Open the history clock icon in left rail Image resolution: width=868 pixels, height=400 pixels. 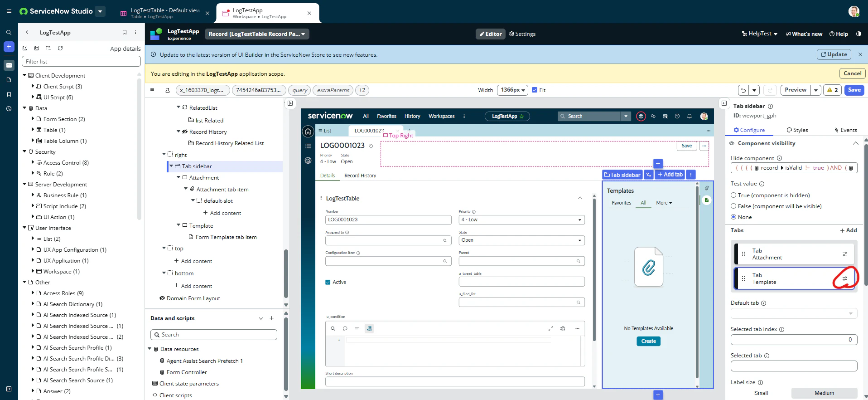click(9, 109)
